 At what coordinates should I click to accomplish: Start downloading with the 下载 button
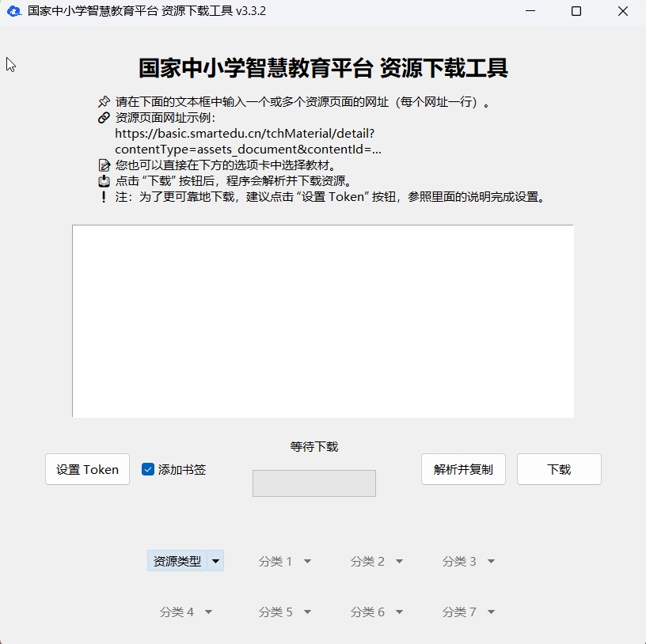(x=559, y=469)
